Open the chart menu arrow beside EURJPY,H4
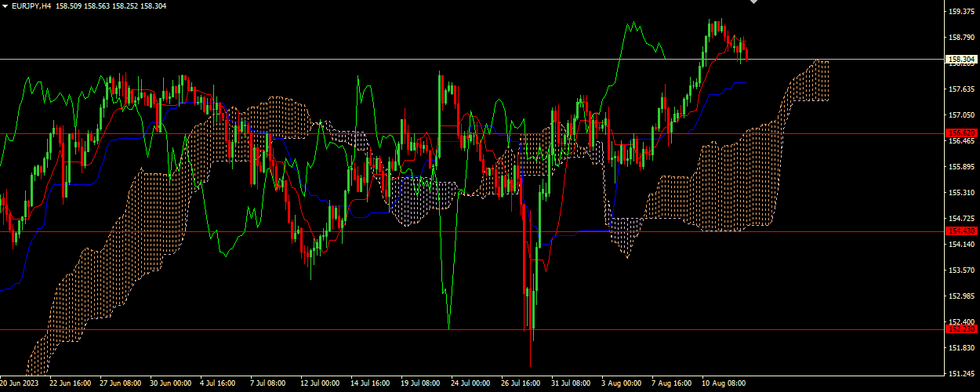The height and width of the screenshot is (392, 980). click(5, 5)
